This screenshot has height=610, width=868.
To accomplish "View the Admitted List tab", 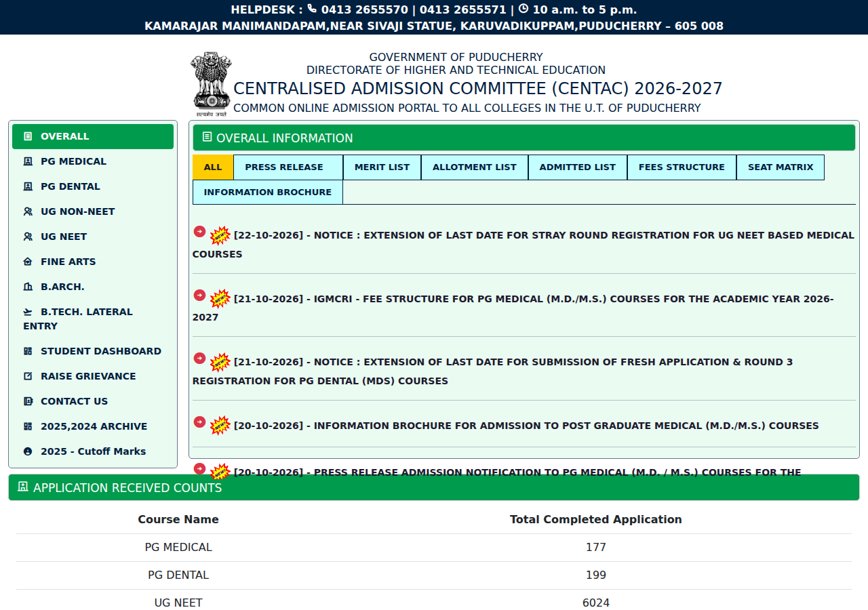I will [578, 167].
